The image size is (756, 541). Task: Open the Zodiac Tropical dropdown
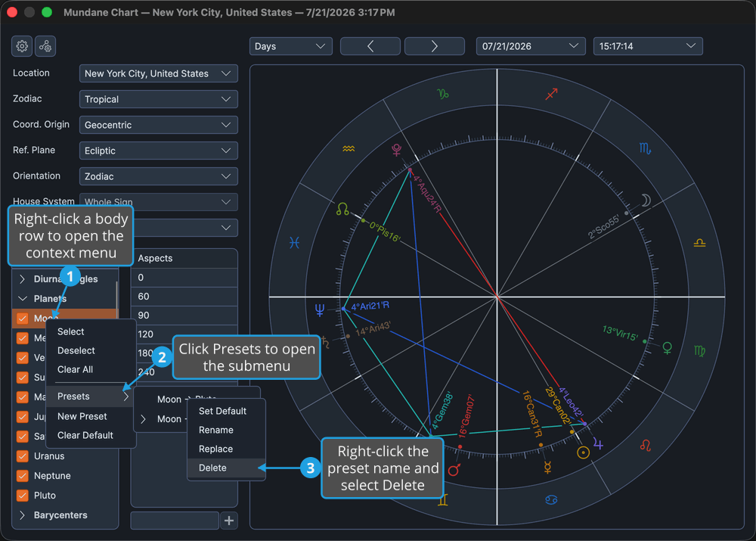click(x=158, y=99)
